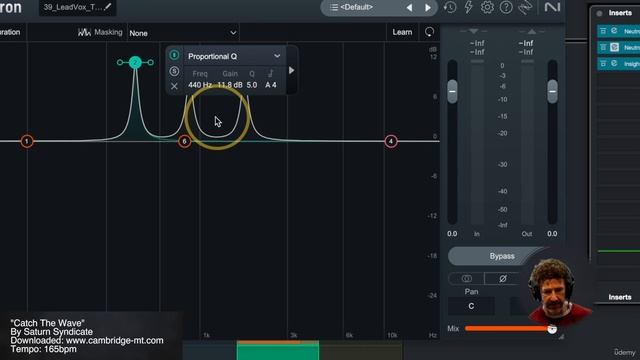Click the circular reset icon beside Learn
The image size is (640, 360).
(429, 32)
